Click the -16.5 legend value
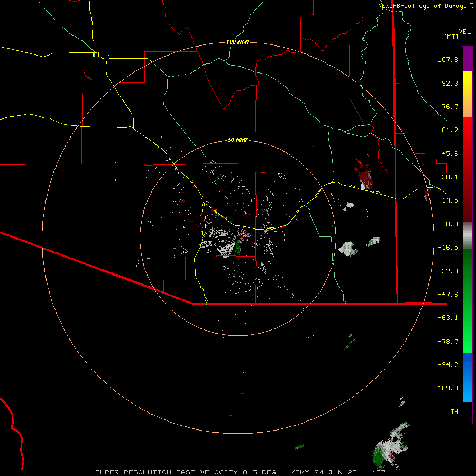The height and width of the screenshot is (476, 476). 448,248
